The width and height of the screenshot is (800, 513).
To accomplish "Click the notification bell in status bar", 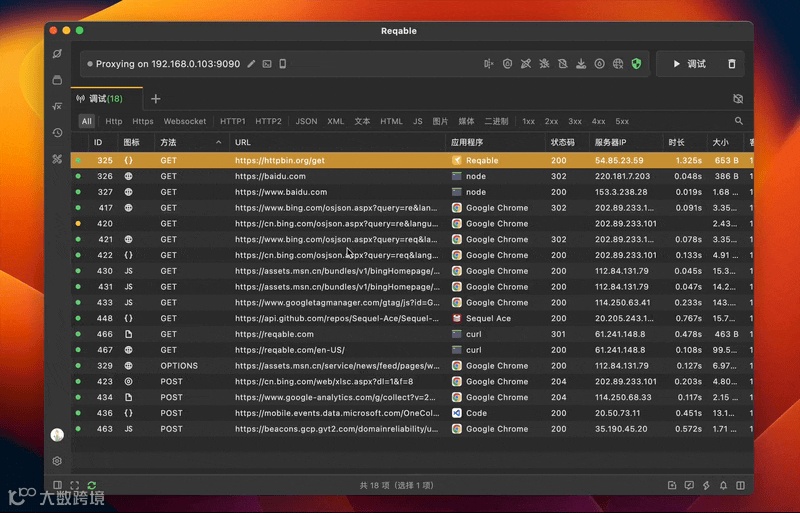I will point(723,485).
